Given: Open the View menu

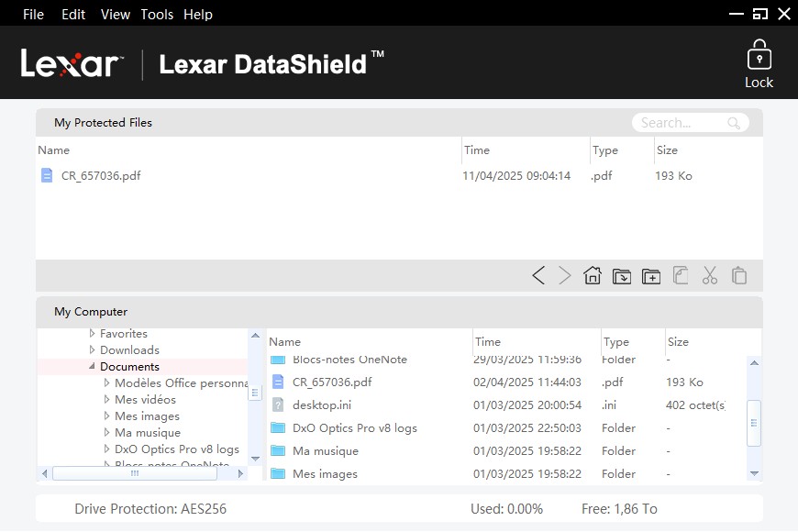Looking at the screenshot, I should [x=116, y=15].
